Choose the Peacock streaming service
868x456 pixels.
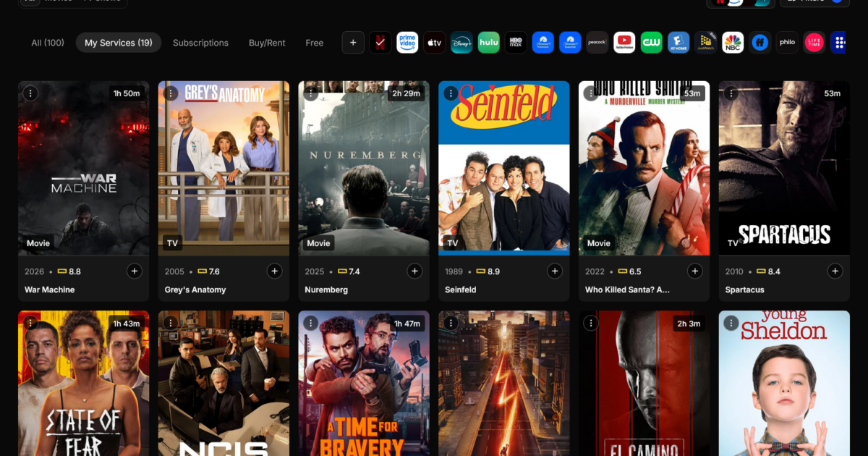(597, 42)
